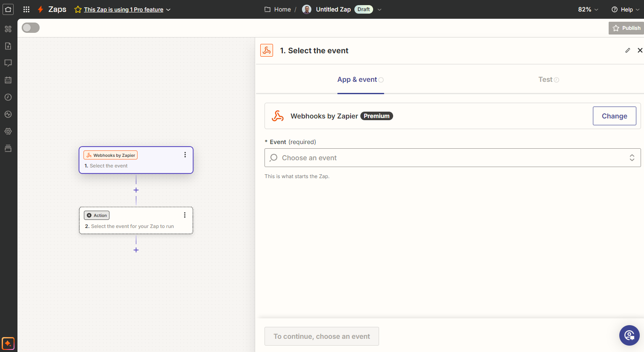644x352 pixels.
Task: Add a step below the Action step
Action: (136, 250)
